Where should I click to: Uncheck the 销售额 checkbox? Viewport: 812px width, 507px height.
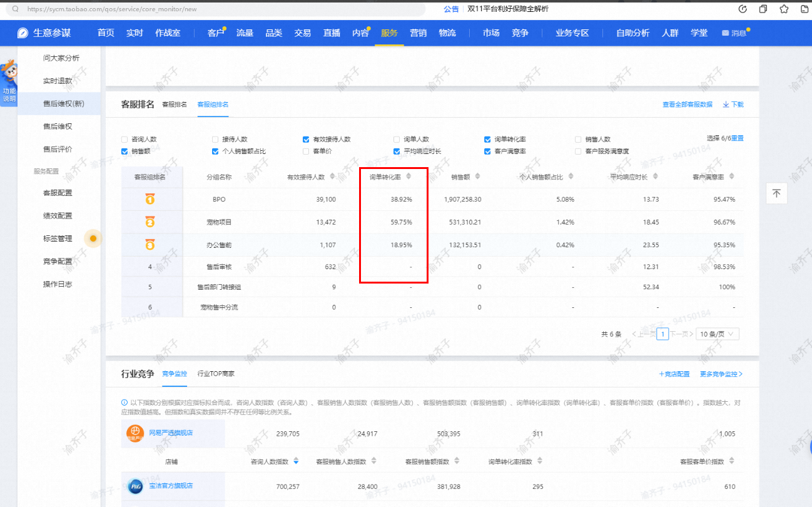click(124, 151)
